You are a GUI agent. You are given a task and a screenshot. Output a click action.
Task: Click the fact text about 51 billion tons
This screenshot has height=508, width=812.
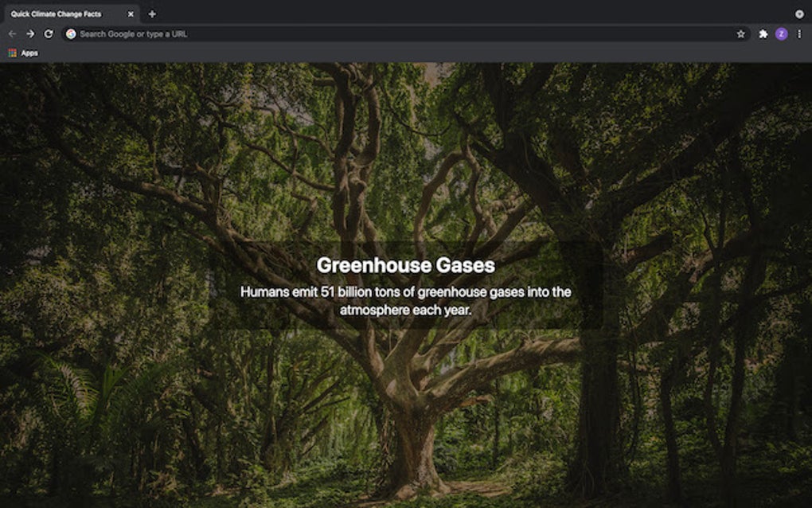pos(405,300)
